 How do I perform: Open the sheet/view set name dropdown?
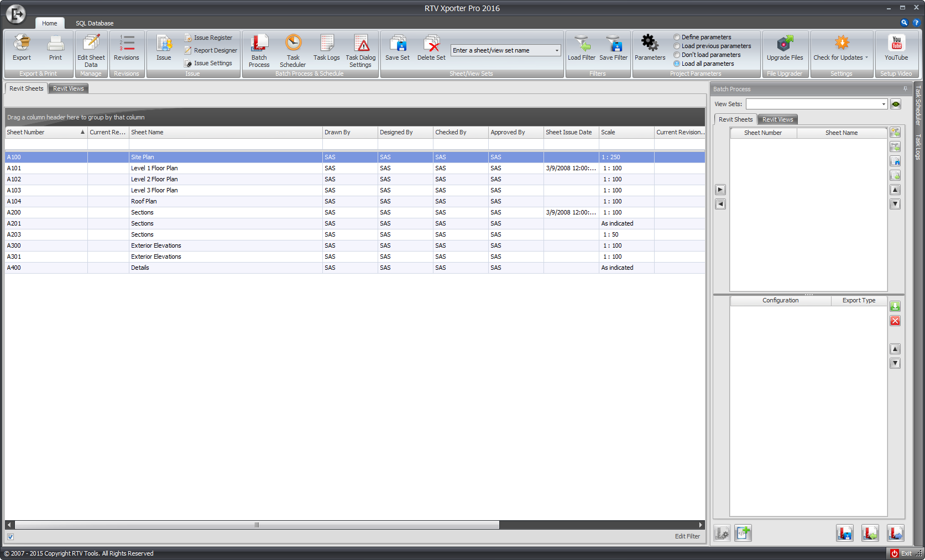[557, 50]
